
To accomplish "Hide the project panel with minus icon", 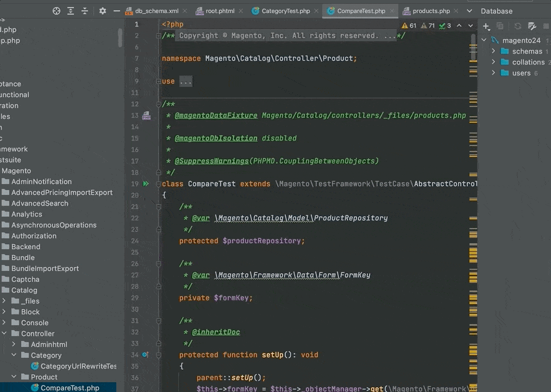I will pyautogui.click(x=116, y=11).
